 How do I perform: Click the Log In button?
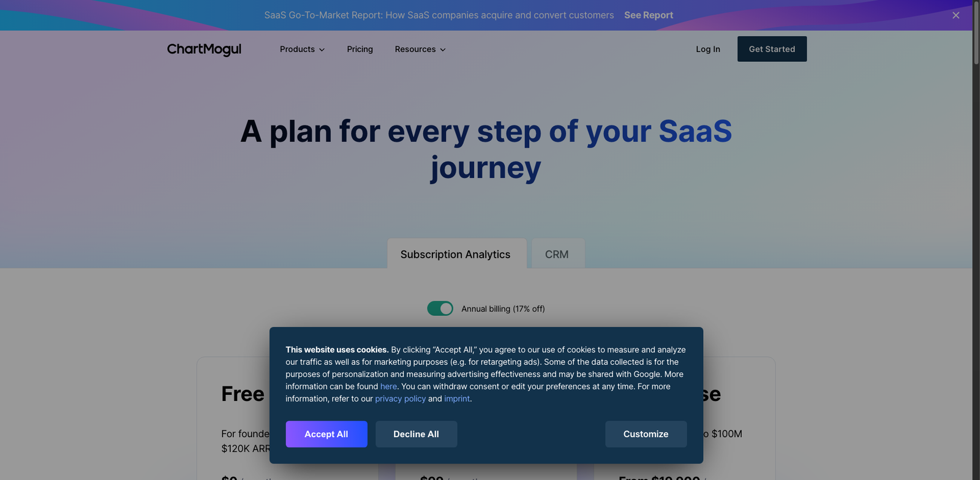point(707,49)
